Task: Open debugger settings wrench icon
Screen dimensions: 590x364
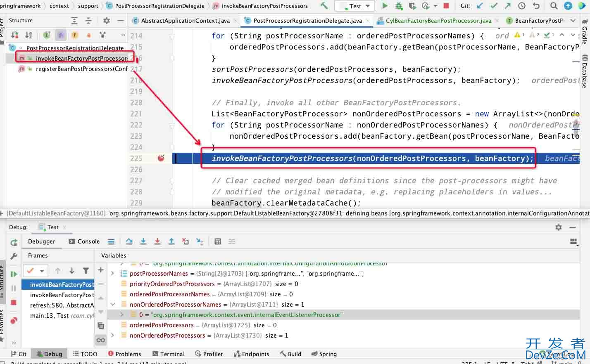Action: pyautogui.click(x=14, y=256)
